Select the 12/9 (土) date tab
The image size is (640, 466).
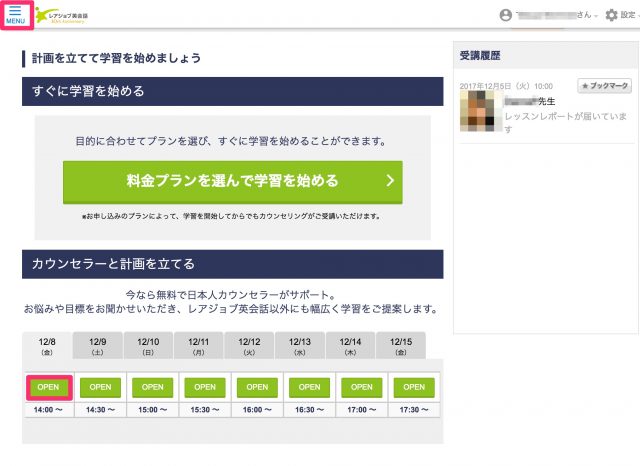tap(98, 346)
